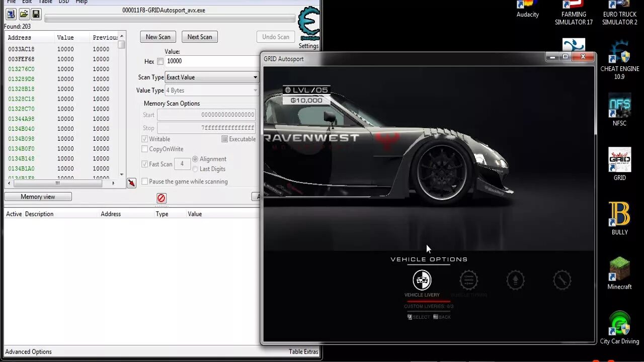Click the save floppy disk icon
644x362 pixels.
point(36,14)
